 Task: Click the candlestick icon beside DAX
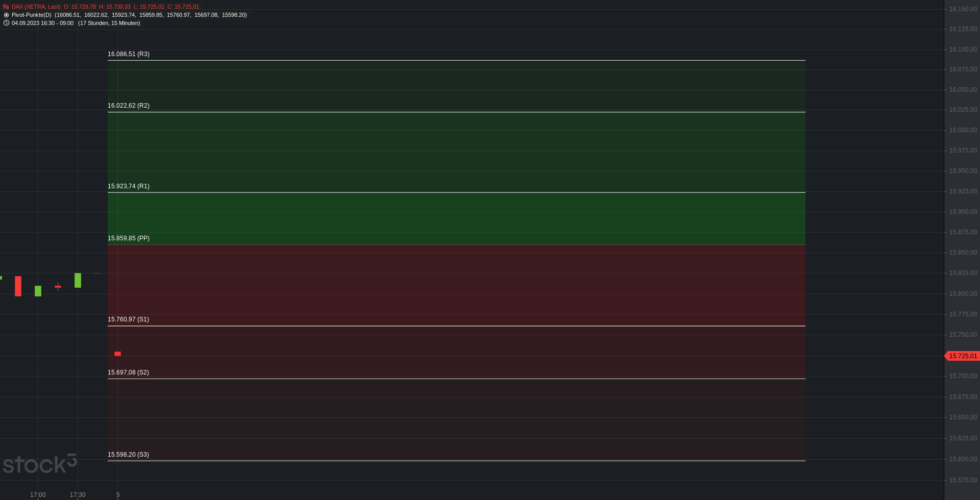[x=6, y=7]
